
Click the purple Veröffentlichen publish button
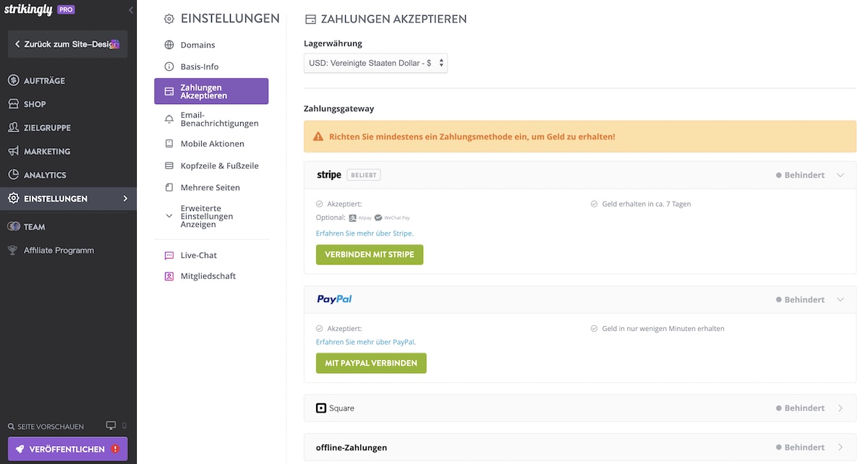click(x=68, y=449)
